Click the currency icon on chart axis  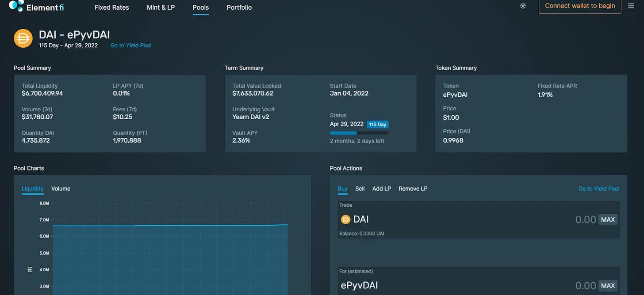click(30, 269)
